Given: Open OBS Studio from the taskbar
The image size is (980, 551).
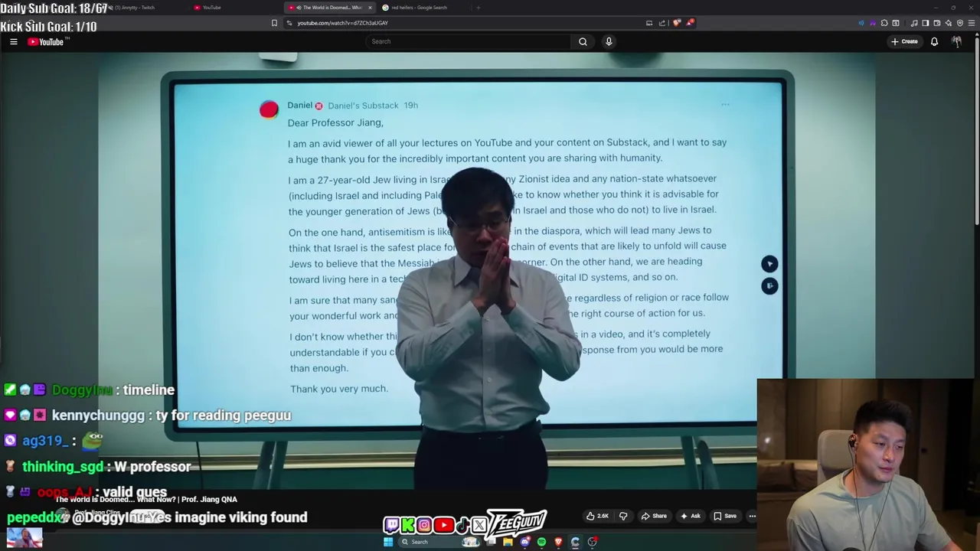Looking at the screenshot, I should click(x=592, y=542).
